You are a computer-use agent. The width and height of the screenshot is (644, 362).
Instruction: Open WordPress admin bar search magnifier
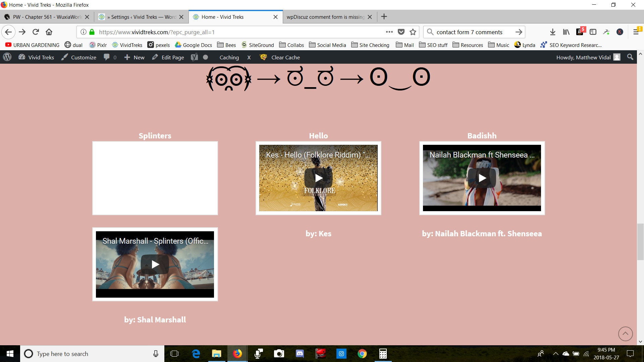630,57
